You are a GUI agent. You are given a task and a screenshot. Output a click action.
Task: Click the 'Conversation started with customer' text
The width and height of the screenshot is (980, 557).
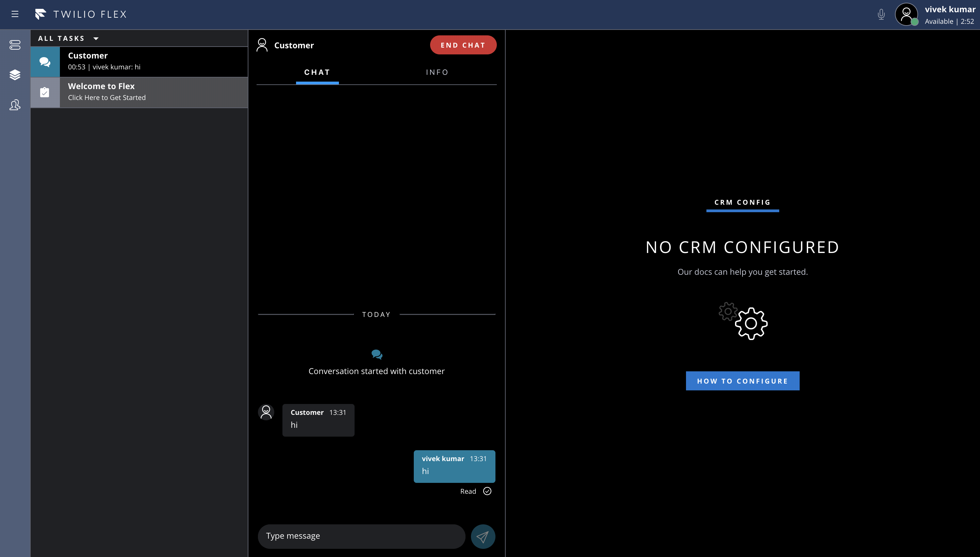(377, 371)
